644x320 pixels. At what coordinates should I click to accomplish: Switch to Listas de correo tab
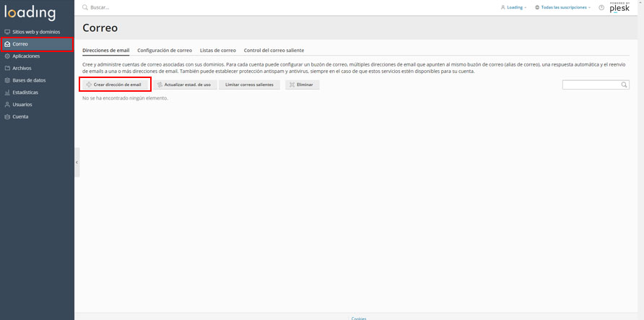(218, 51)
